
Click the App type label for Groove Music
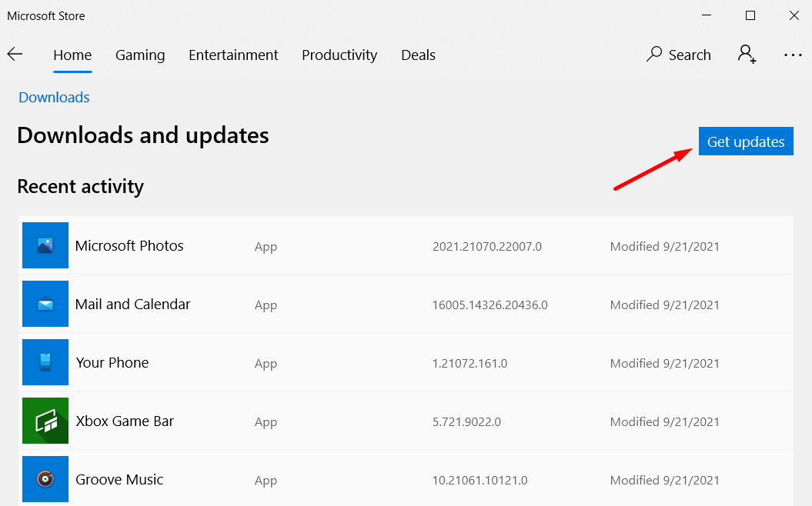tap(266, 481)
